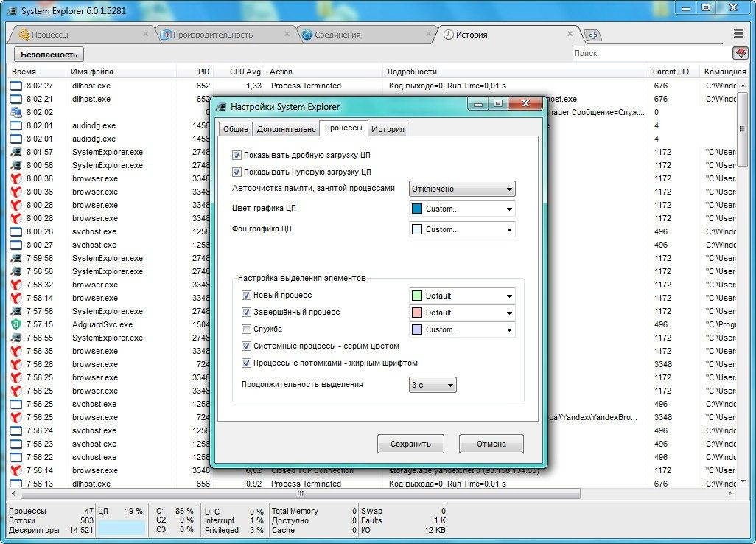
Task: Toggle Системные процессы - серым цветом checkbox
Action: [x=246, y=346]
